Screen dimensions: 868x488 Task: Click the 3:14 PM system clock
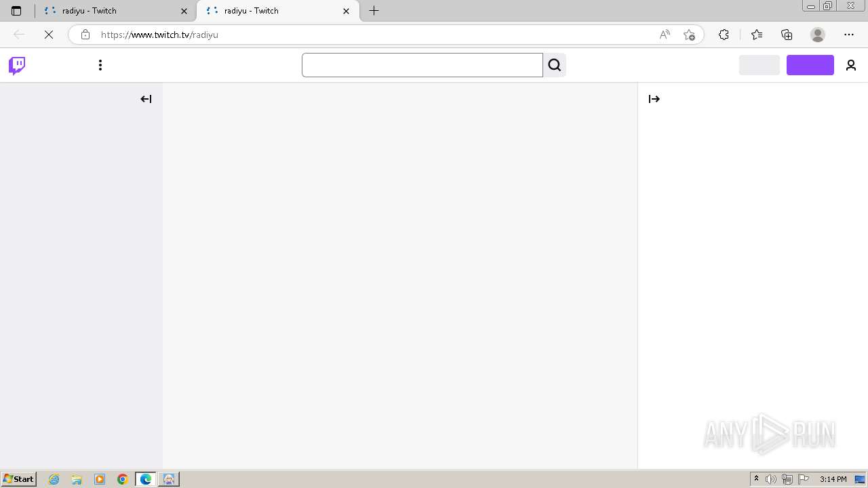coord(833,479)
